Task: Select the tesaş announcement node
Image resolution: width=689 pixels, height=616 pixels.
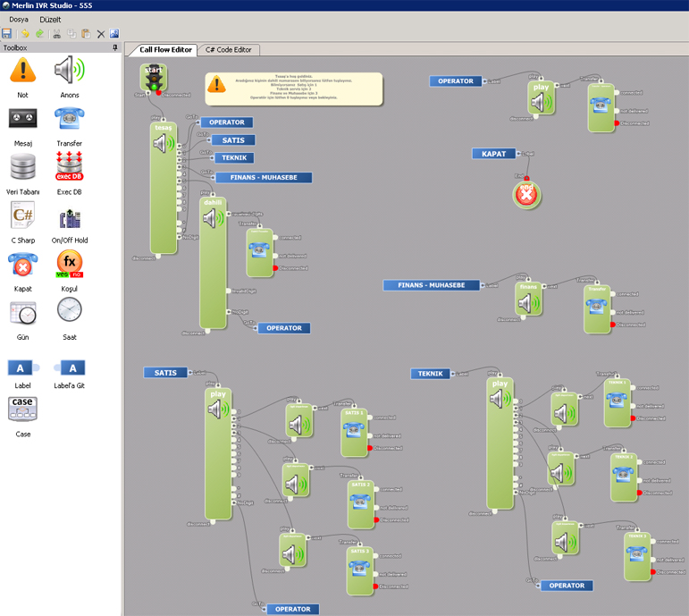Action: coord(164,188)
